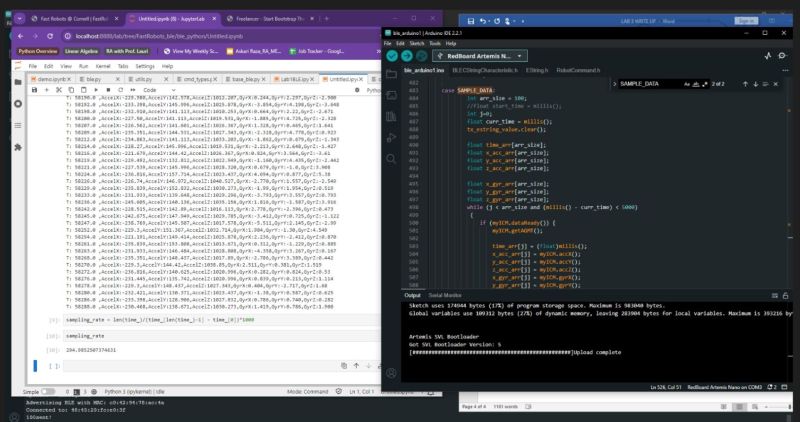The height and width of the screenshot is (422, 800).
Task: Switch to the Arduino Output panel tab
Action: click(x=412, y=295)
